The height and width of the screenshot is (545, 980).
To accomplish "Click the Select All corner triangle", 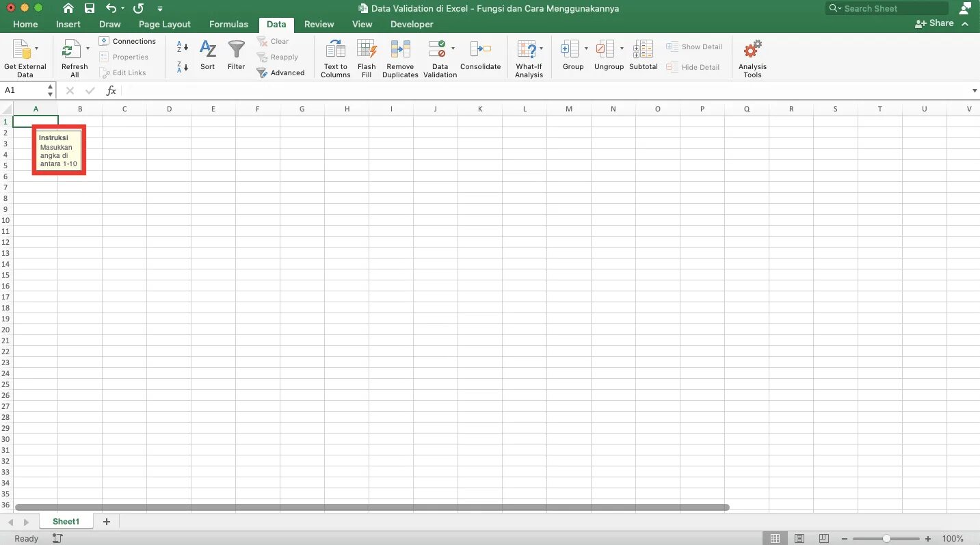I will point(6,109).
